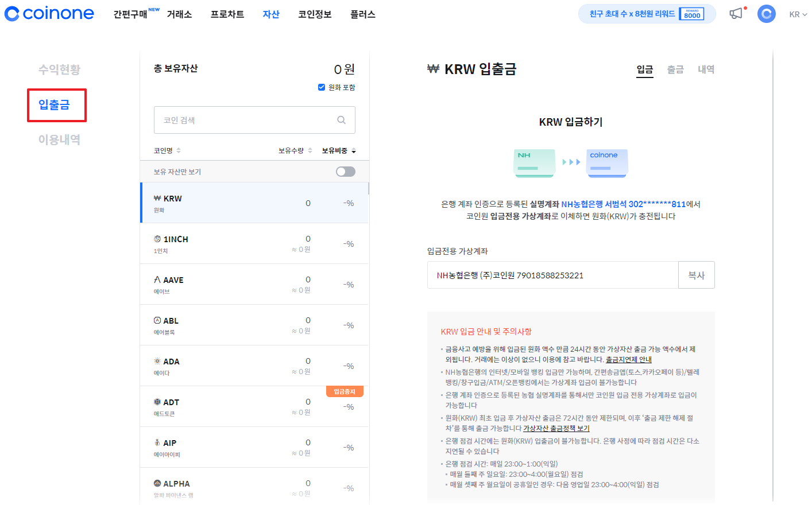This screenshot has width=812, height=505.
Task: Sort by 보유비중 column
Action: (x=339, y=150)
